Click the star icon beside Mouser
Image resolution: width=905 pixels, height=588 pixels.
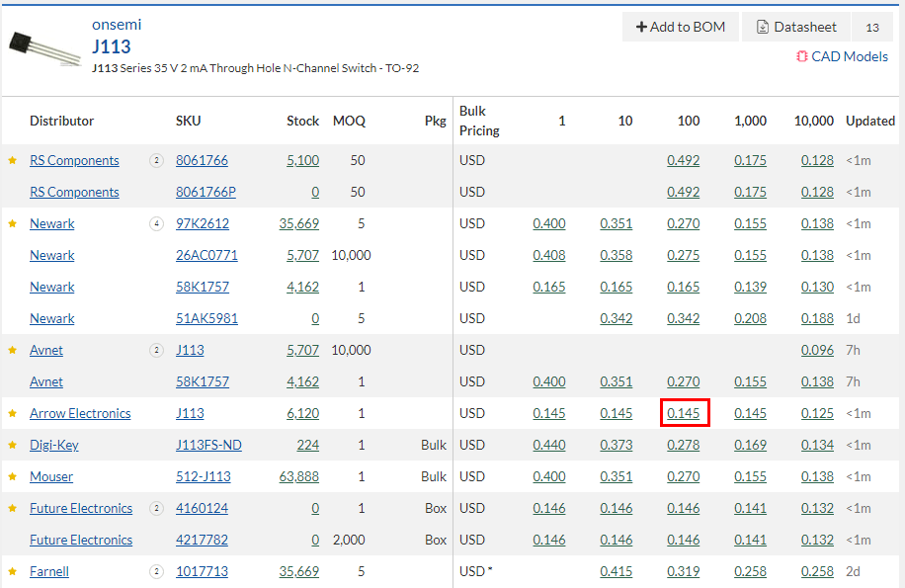point(12,476)
